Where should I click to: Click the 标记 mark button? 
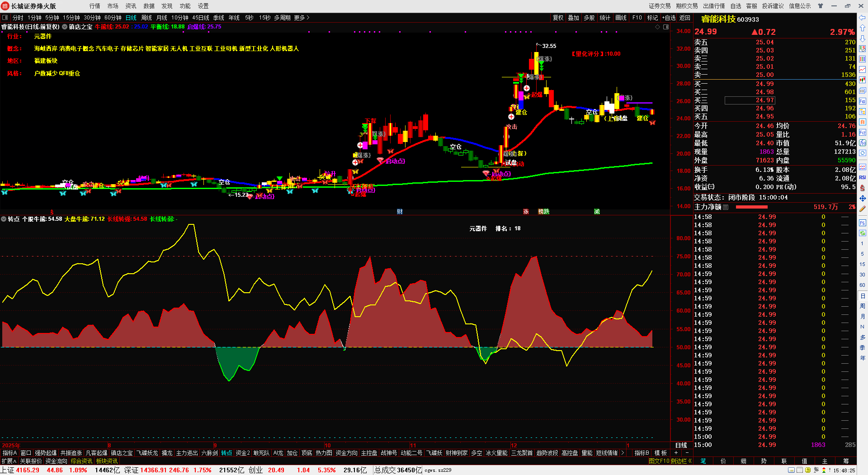tap(653, 18)
